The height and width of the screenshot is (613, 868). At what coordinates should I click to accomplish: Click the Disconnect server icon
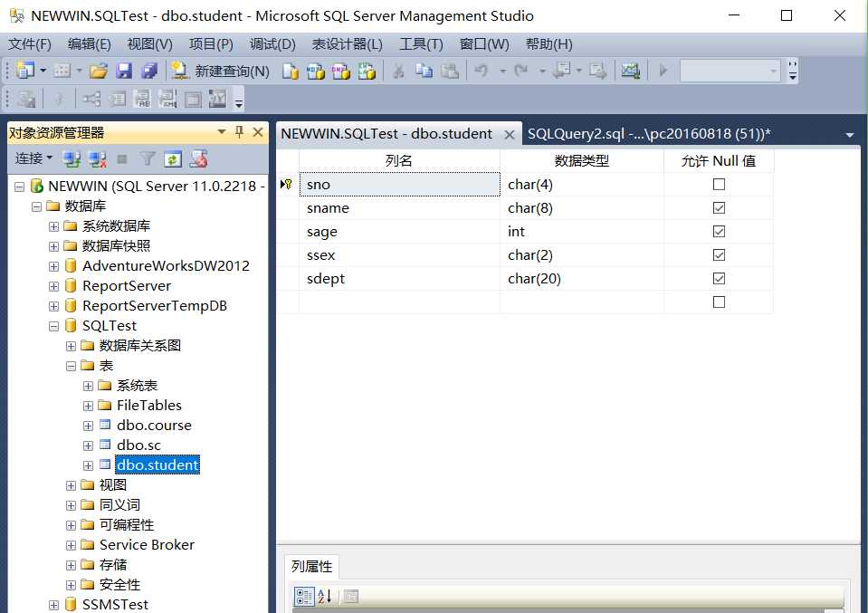(x=98, y=159)
